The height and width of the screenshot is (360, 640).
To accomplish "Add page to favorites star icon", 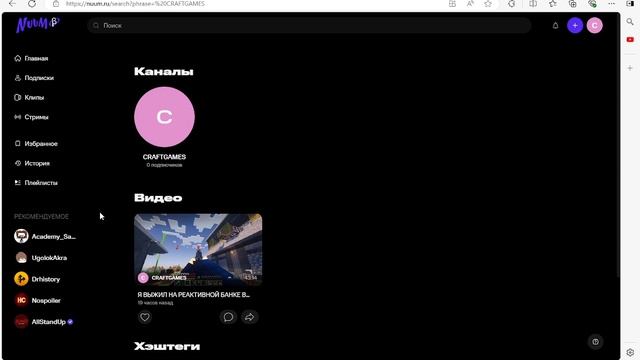I will tap(488, 4).
